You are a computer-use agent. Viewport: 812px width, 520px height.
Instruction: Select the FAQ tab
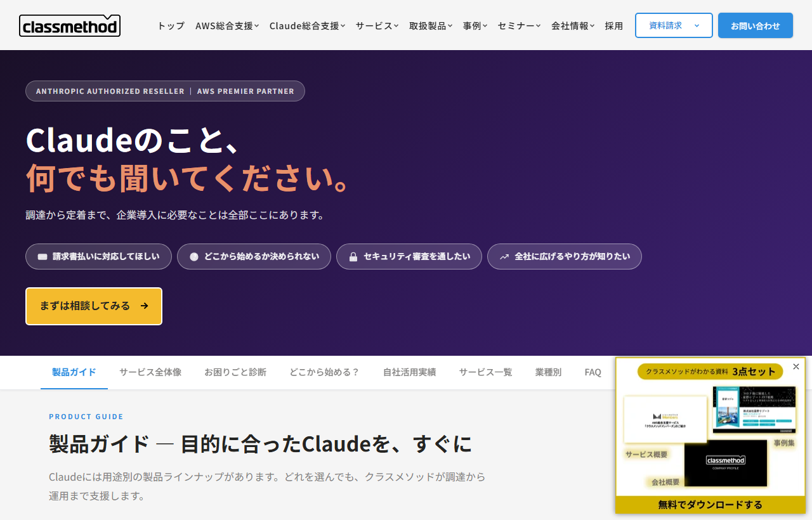click(593, 372)
